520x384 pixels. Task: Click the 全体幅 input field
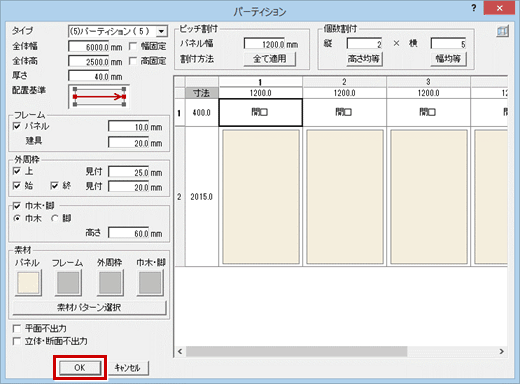click(95, 47)
